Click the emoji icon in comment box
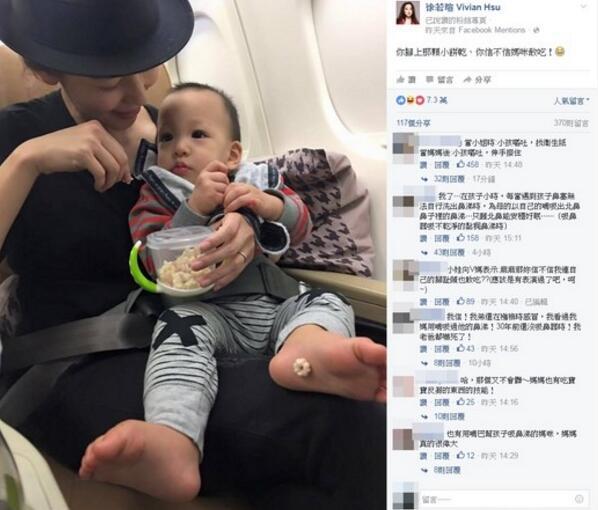This screenshot has height=510, width=598. 579,499
